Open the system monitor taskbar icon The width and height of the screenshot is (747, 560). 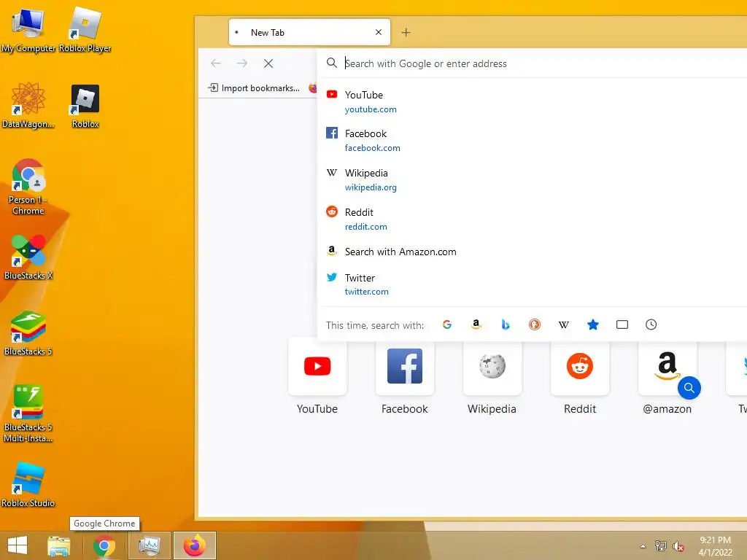(x=149, y=545)
